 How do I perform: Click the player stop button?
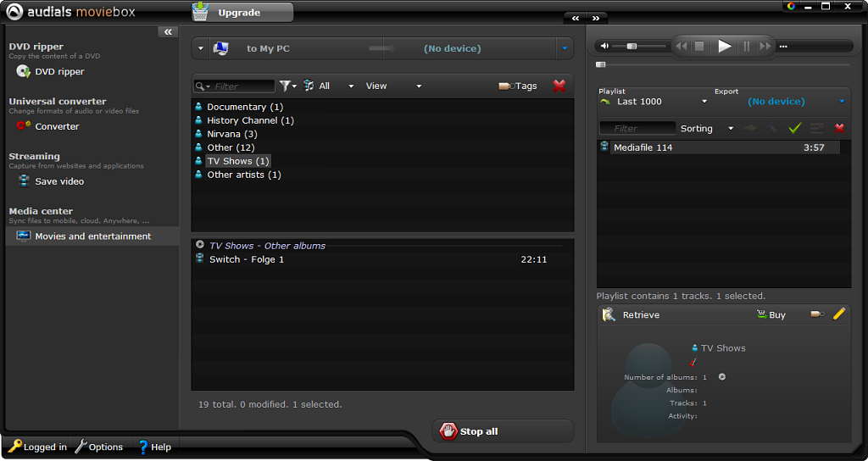coord(699,47)
